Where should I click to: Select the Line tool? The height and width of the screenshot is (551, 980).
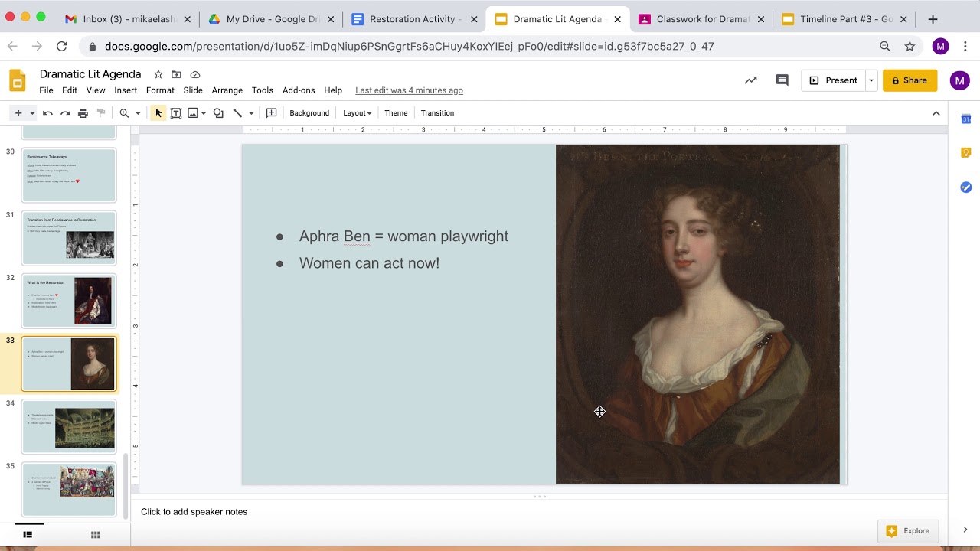[x=237, y=113]
